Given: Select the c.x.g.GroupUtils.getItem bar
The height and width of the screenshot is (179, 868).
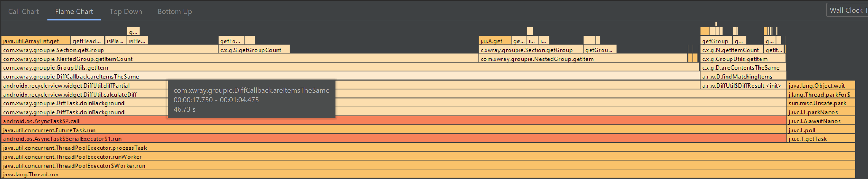Looking at the screenshot, I should (x=743, y=59).
